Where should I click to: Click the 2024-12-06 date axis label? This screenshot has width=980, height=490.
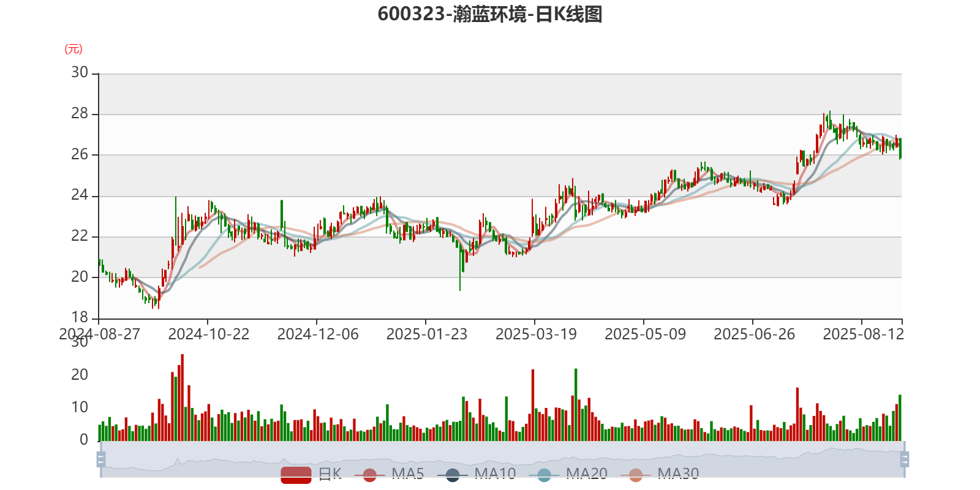[x=318, y=334]
